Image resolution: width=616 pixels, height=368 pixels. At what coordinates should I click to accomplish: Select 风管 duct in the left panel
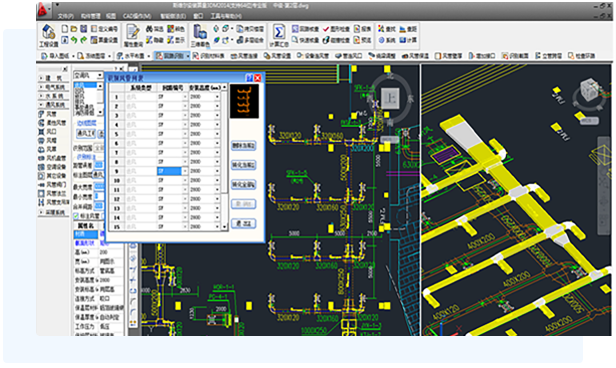(48, 114)
